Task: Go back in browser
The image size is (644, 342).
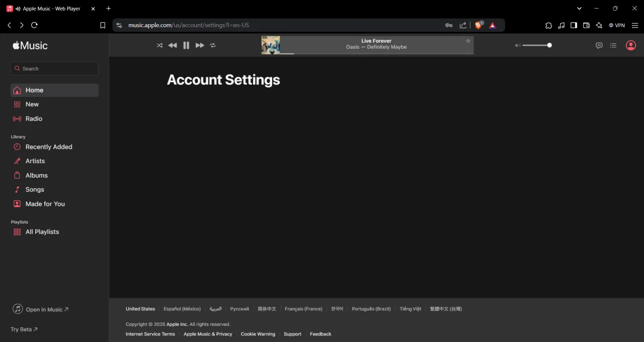Action: pyautogui.click(x=9, y=25)
